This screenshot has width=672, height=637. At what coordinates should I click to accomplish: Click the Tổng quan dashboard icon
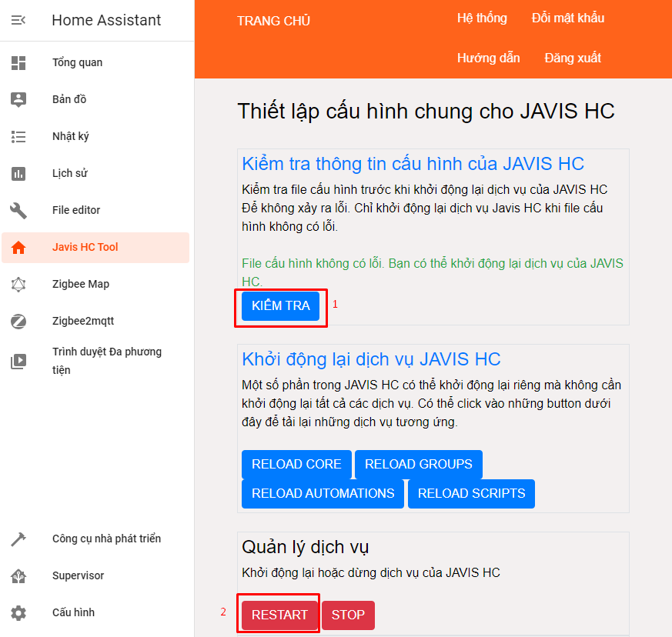18,62
